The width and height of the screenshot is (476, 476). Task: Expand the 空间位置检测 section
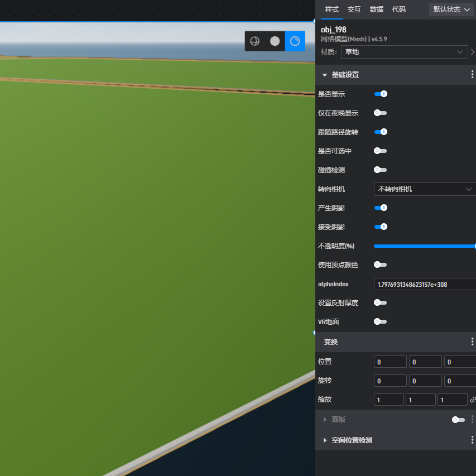click(x=325, y=440)
